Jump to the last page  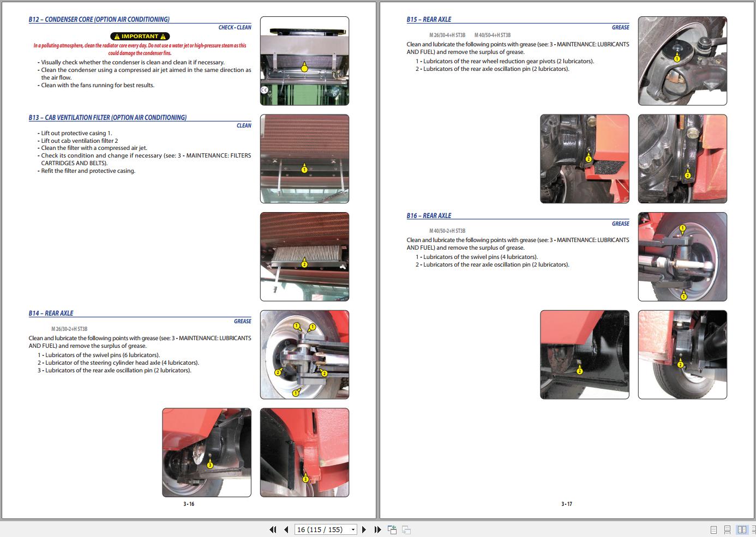377,529
